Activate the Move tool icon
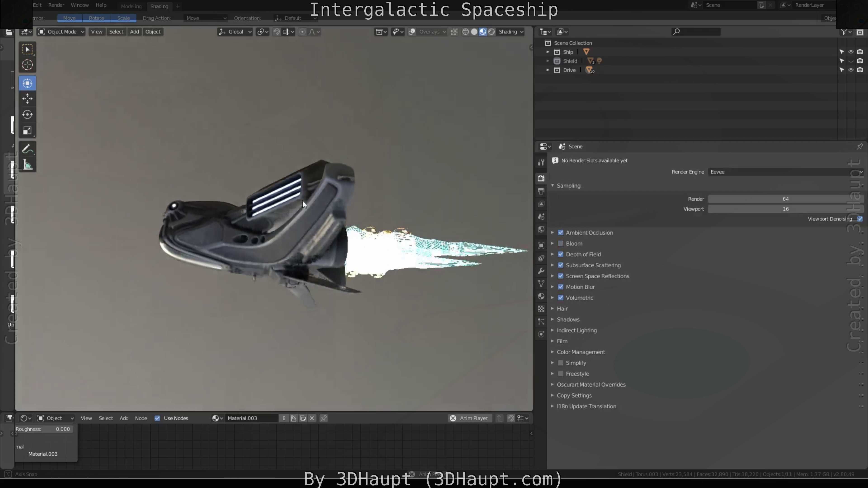The height and width of the screenshot is (488, 868). click(x=27, y=99)
